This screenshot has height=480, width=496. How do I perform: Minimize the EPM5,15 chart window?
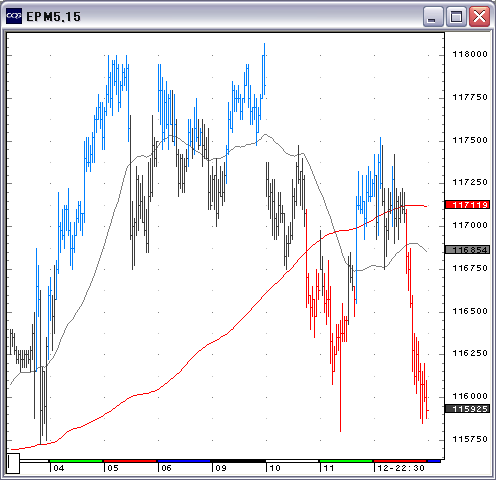[x=433, y=16]
